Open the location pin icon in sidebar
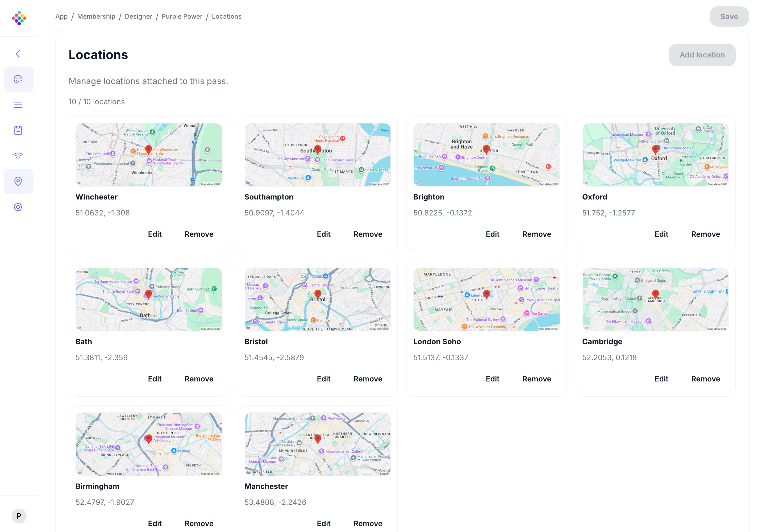This screenshot has width=766, height=532. tap(18, 181)
